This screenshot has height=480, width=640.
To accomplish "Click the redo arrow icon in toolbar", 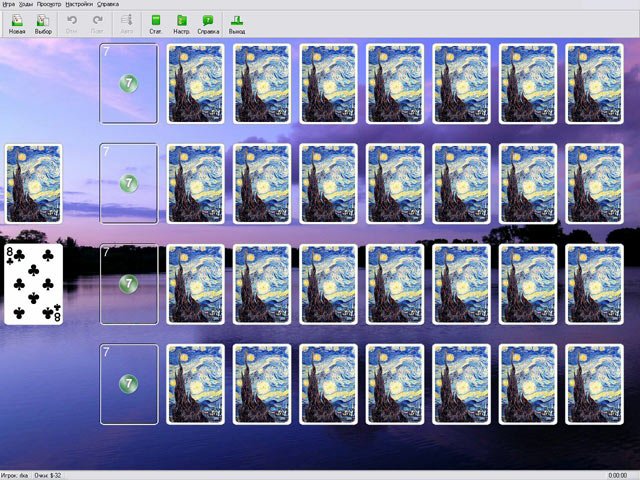I will pyautogui.click(x=97, y=22).
